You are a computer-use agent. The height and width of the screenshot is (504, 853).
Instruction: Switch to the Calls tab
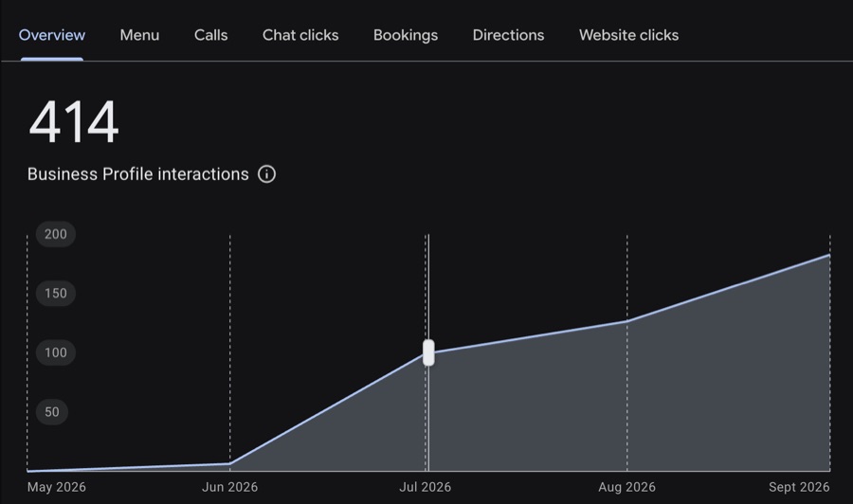pos(211,35)
